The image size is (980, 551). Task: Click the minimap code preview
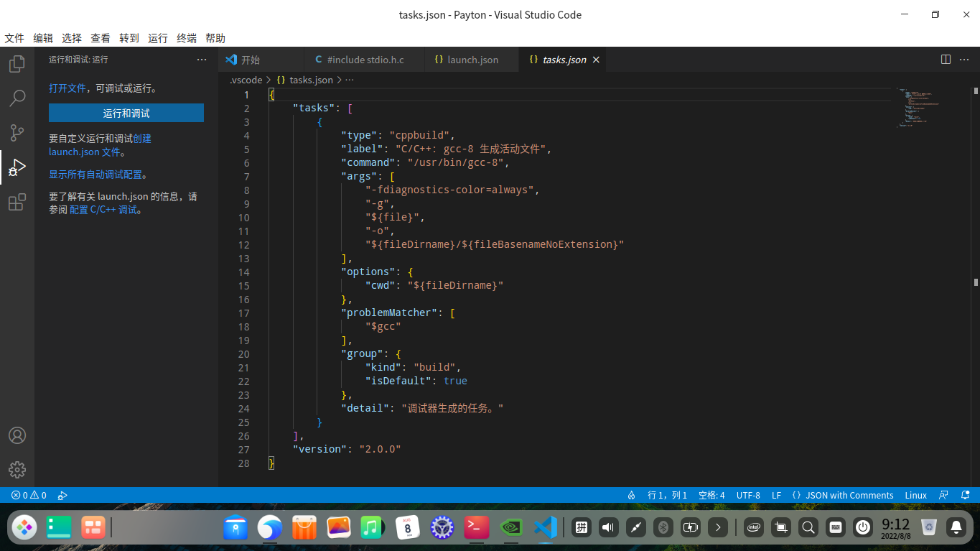click(920, 108)
